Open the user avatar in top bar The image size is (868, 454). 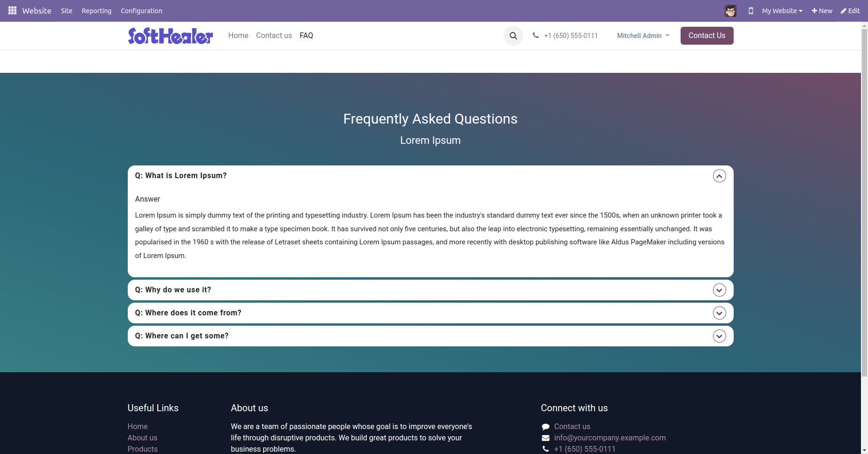pyautogui.click(x=730, y=11)
